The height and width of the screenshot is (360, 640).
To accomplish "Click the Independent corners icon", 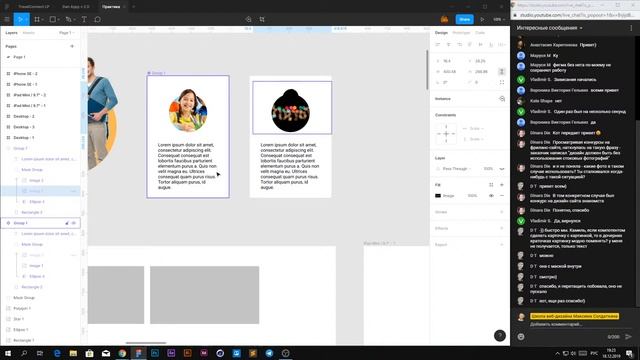I will (502, 82).
